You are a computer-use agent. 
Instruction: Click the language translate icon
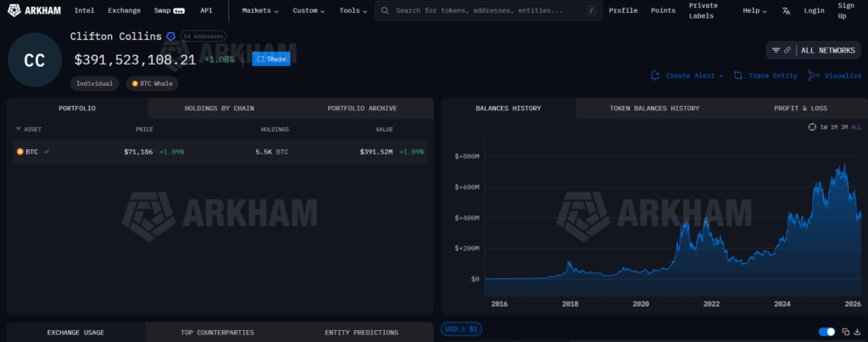pos(786,11)
